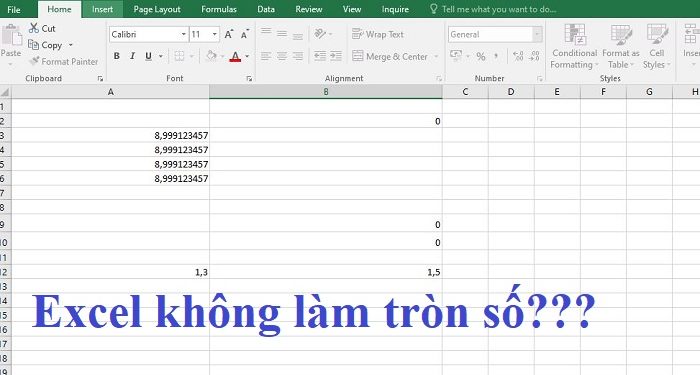
Task: Select cell B2 containing 0
Action: pos(326,121)
